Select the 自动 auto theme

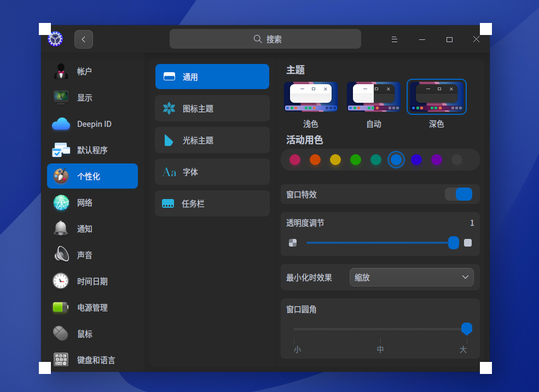pyautogui.click(x=374, y=97)
